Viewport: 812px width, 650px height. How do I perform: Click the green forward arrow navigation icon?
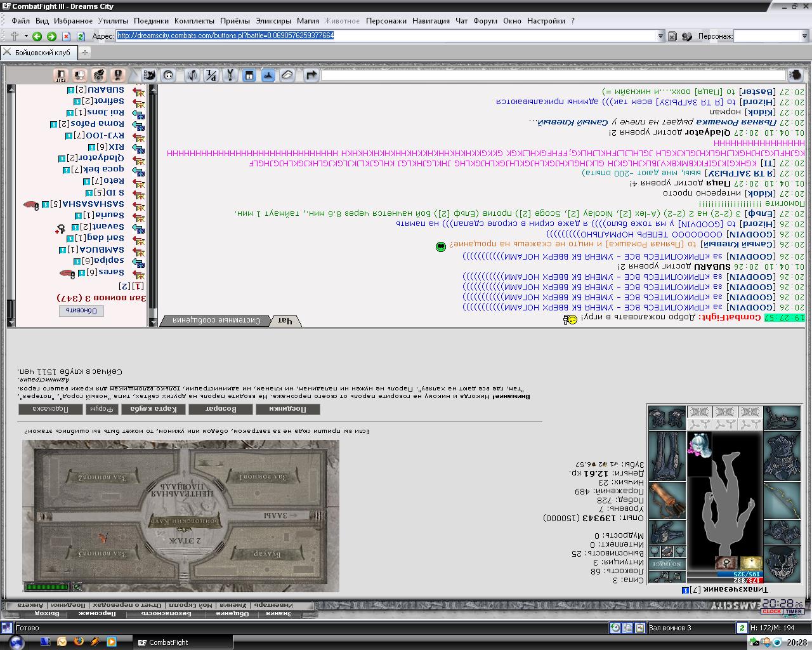point(51,36)
